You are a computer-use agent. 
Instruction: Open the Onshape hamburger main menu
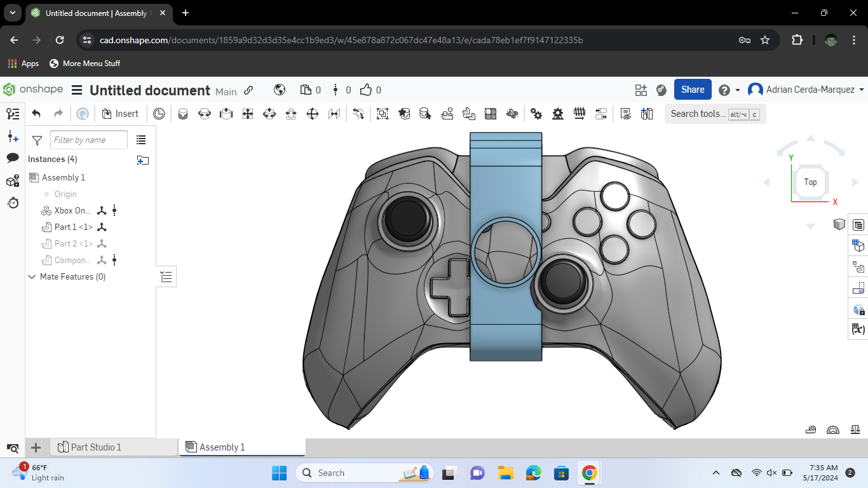(77, 90)
